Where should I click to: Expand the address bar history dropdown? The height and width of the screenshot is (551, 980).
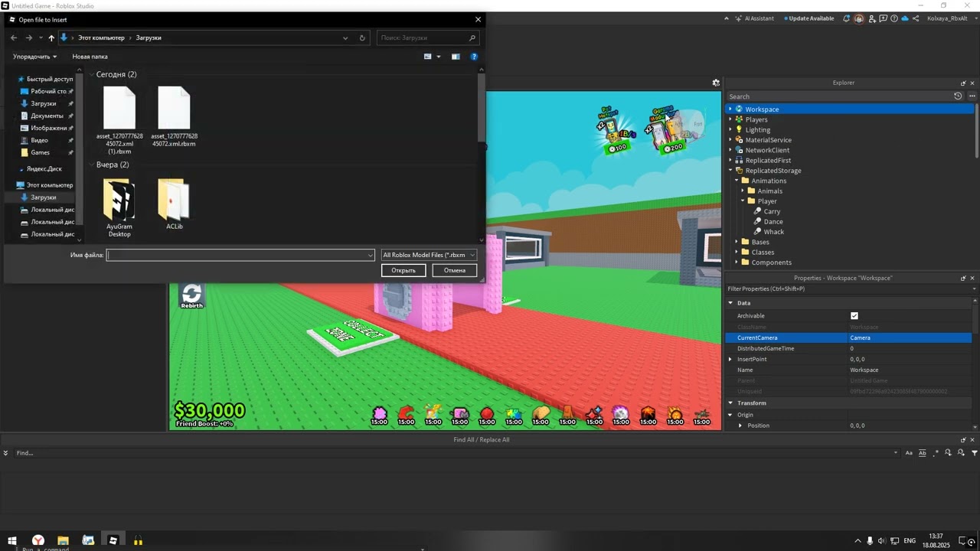(345, 37)
